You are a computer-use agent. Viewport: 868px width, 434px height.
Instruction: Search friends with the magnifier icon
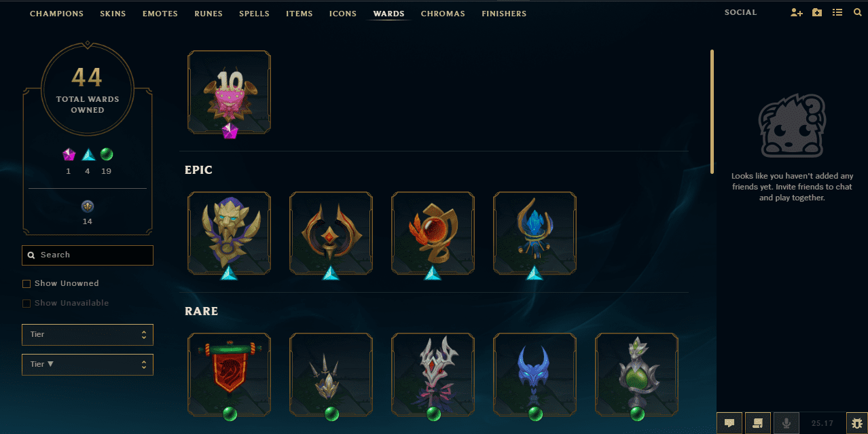click(857, 13)
